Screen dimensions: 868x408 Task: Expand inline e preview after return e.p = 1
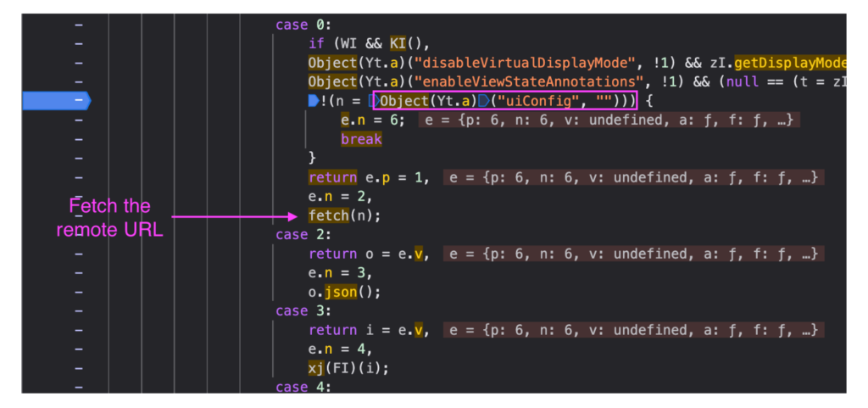click(632, 177)
